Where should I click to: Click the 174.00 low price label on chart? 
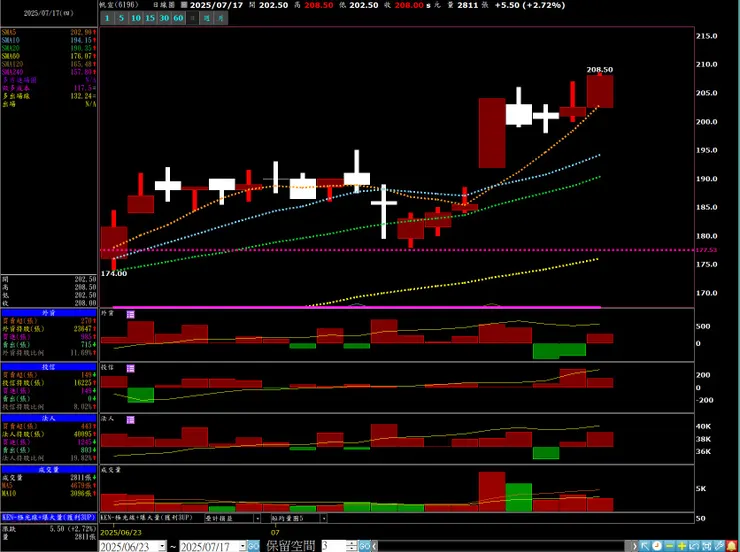(114, 274)
